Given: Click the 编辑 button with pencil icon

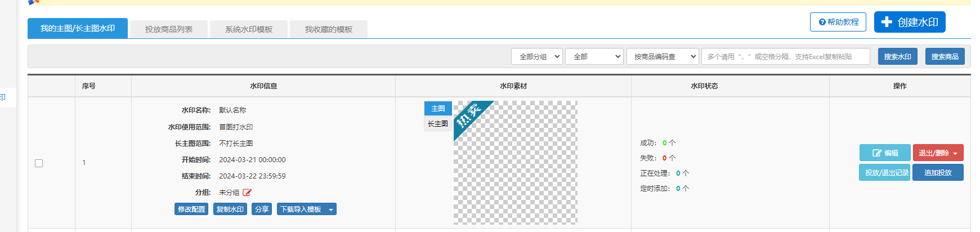Looking at the screenshot, I should click(x=885, y=153).
